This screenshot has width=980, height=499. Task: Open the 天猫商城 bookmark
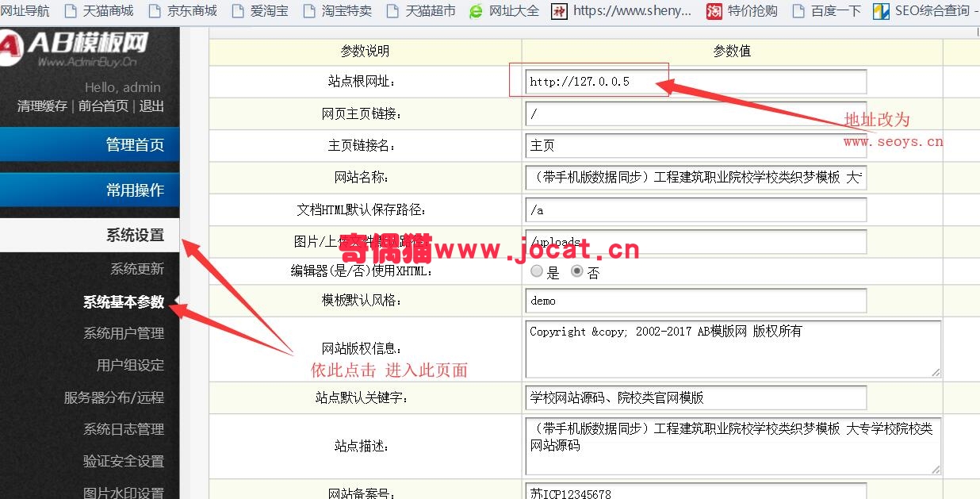(x=98, y=11)
